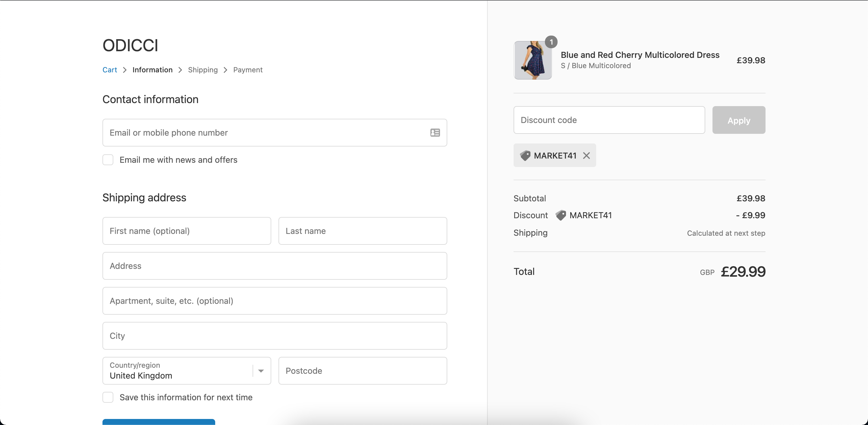Click the discount tag icon beside the Discount line
The height and width of the screenshot is (425, 868).
(561, 216)
